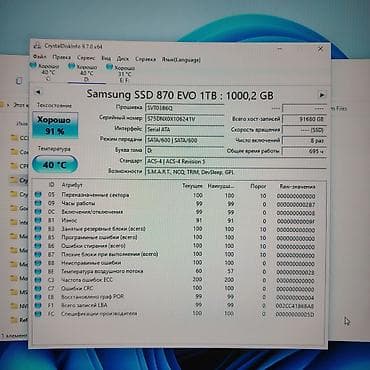The image size is (370, 370).
Task: Click the power-on count value 8 раз
Action: click(304, 141)
